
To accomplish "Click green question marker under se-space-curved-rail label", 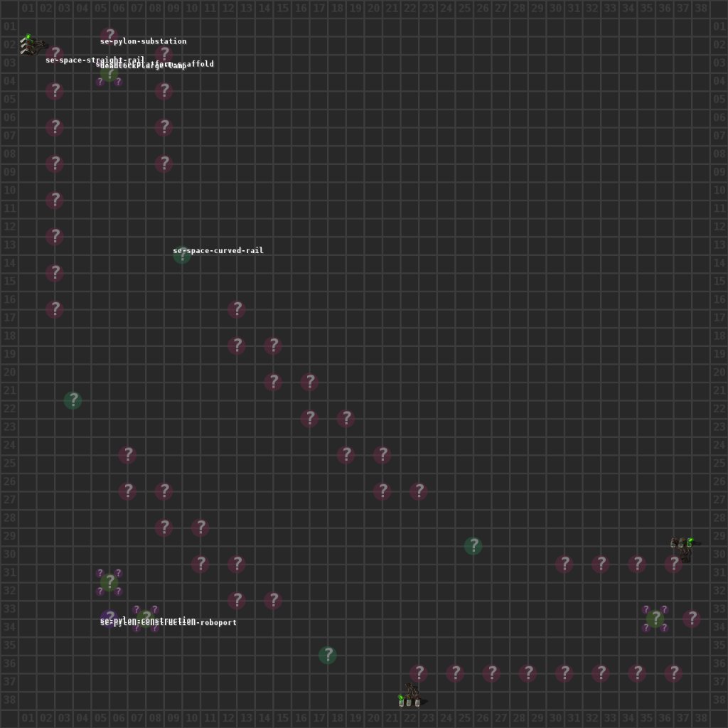I will point(182,255).
